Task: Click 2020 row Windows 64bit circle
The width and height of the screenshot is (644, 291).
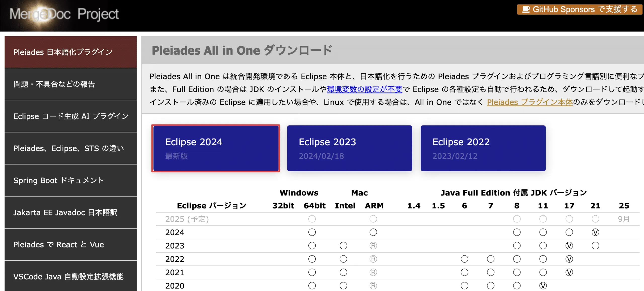Action: tap(312, 286)
